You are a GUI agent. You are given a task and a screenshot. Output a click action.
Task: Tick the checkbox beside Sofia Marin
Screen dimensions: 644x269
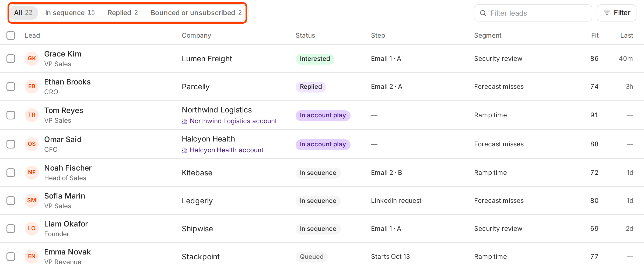click(11, 201)
